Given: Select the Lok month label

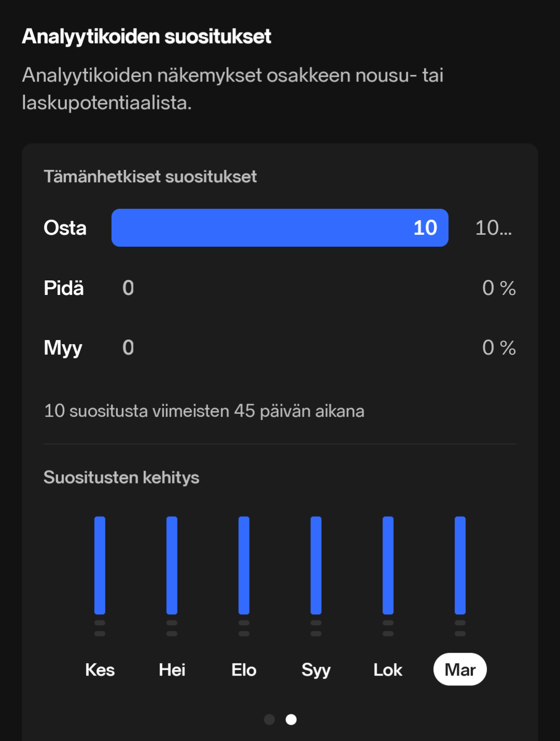Looking at the screenshot, I should (388, 669).
